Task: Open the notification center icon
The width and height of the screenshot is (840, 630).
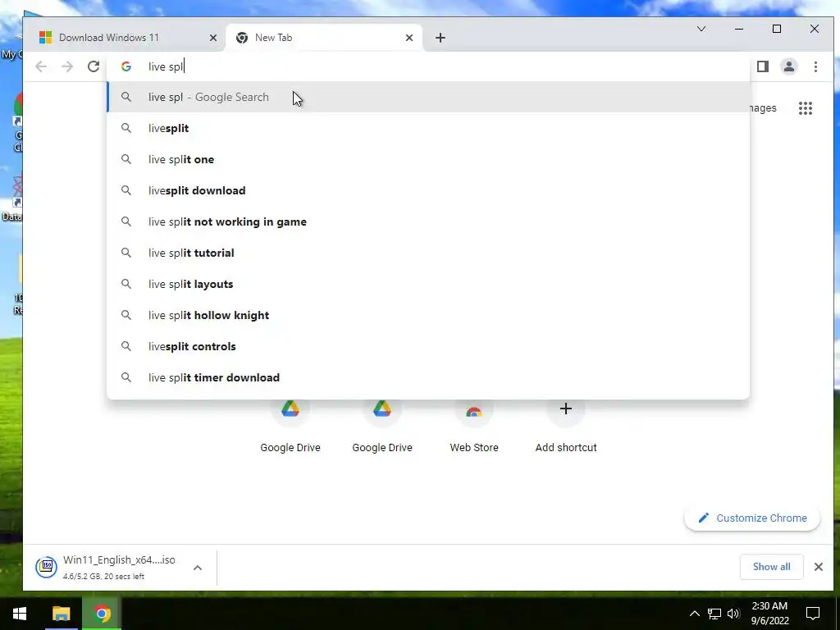Action: [813, 614]
